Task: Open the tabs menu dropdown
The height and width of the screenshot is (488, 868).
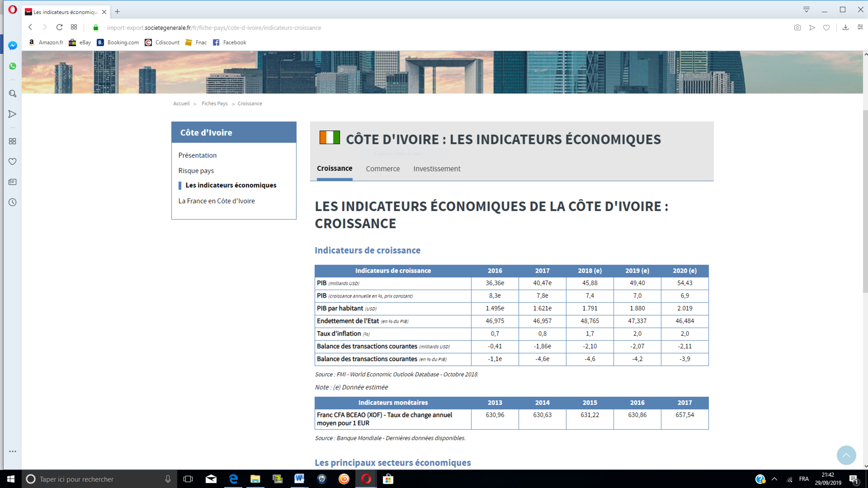Action: point(806,9)
